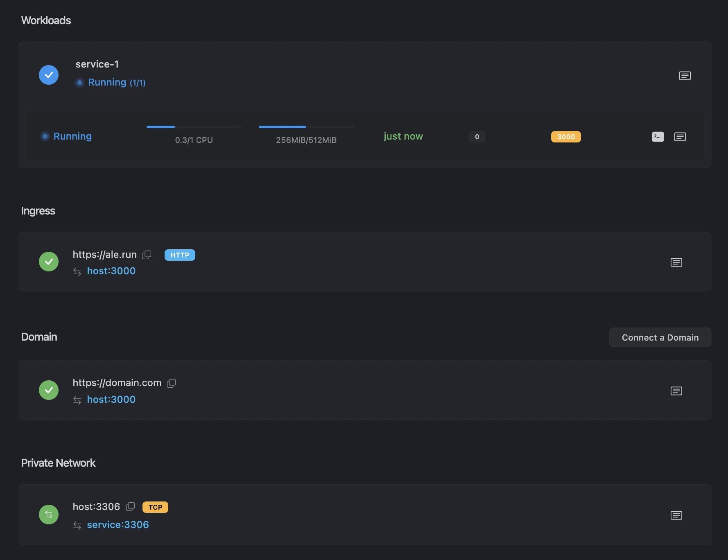Click the TCP badge on the private network entry

[x=155, y=507]
